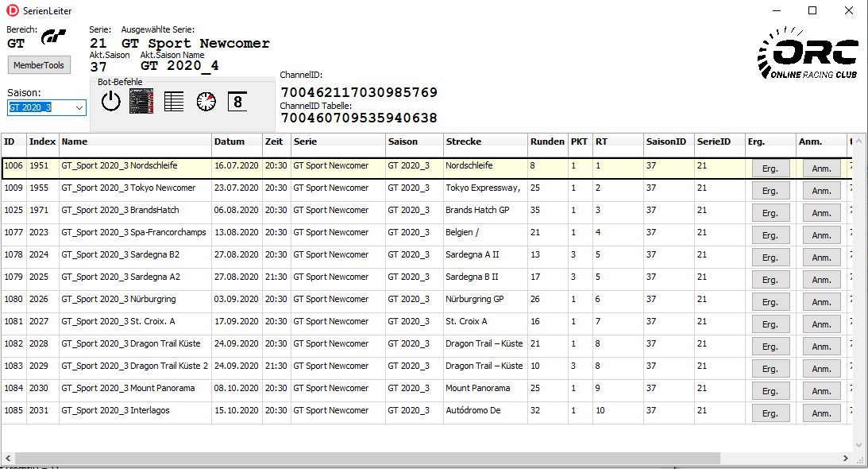Click the SerienLeiter app icon in title bar
Image resolution: width=868 pixels, height=469 pixels.
pyautogui.click(x=11, y=10)
